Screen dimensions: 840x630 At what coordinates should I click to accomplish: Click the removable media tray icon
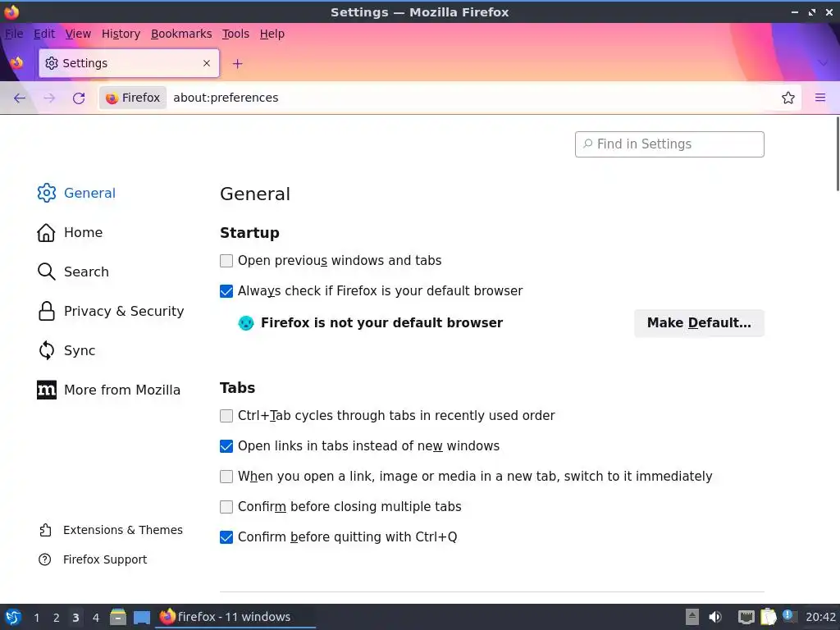(x=692, y=617)
